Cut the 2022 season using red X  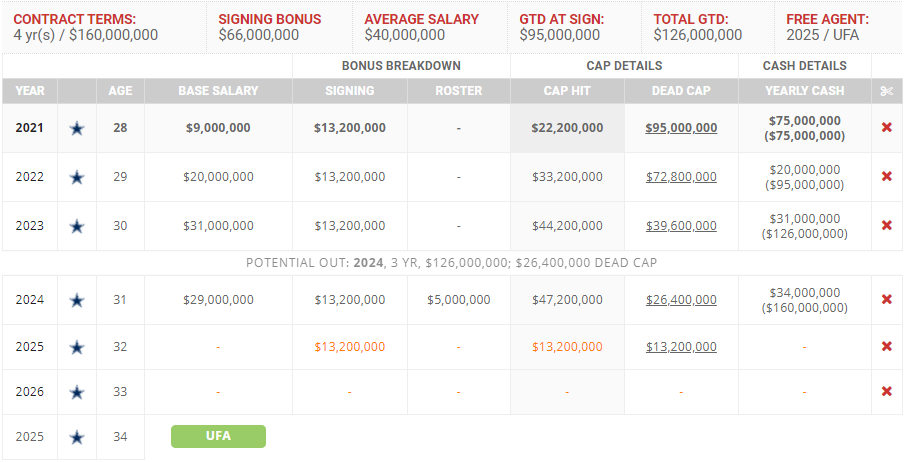click(886, 177)
